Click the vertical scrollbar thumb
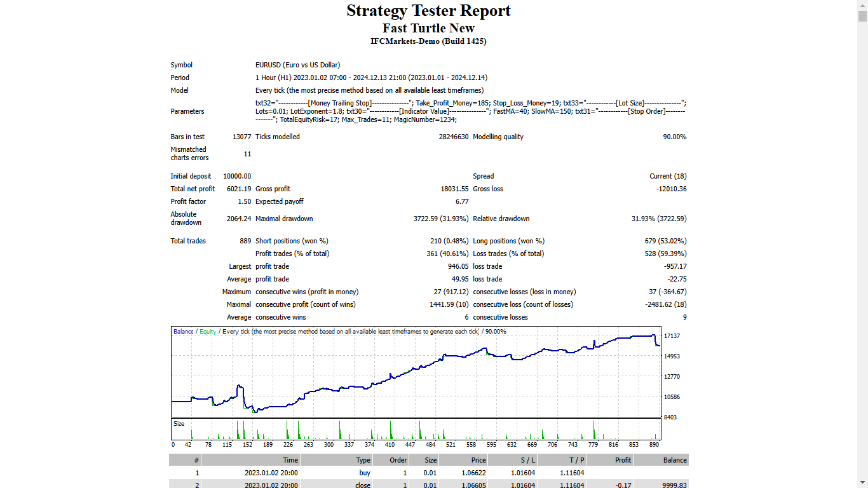The width and height of the screenshot is (868, 488). pyautogui.click(x=862, y=17)
